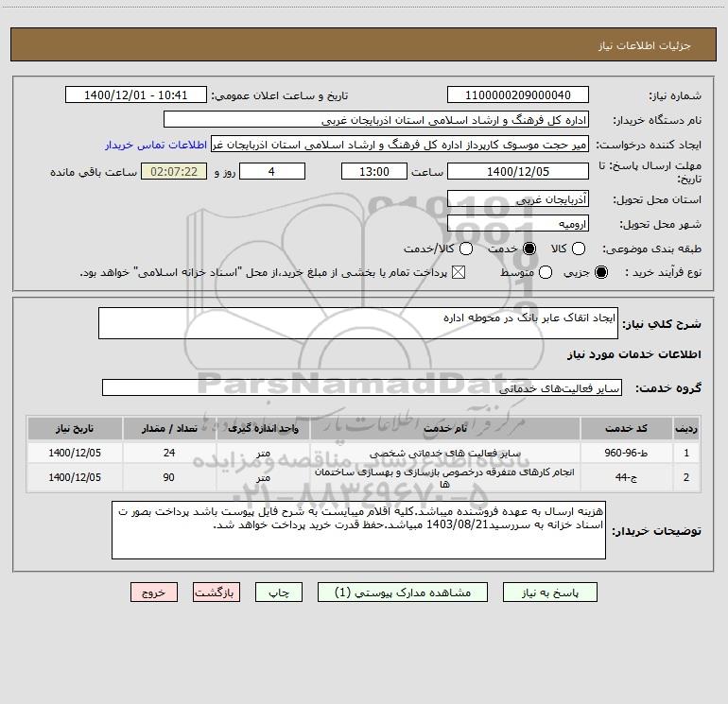Click the buyer notes text area
This screenshot has height=704, width=728.
pos(358,530)
